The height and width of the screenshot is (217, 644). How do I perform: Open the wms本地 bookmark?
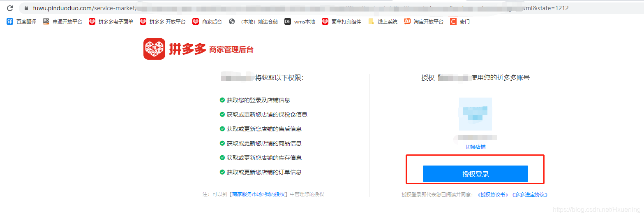[x=300, y=21]
